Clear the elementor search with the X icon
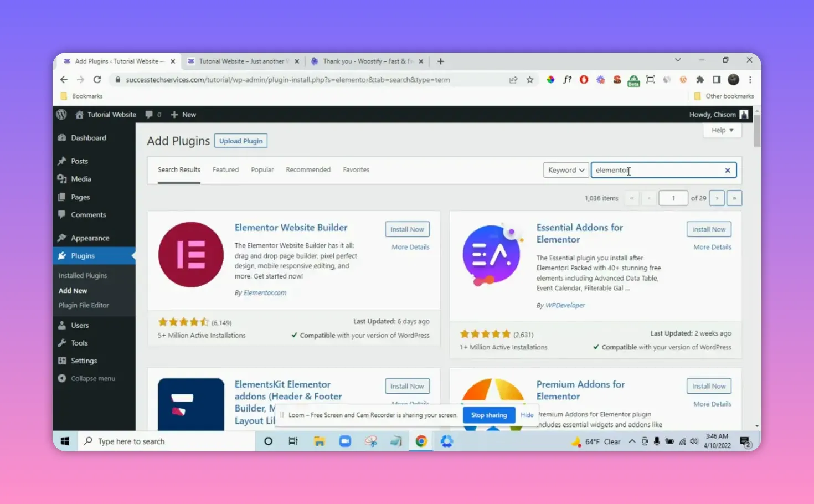This screenshot has height=504, width=814. pos(727,170)
